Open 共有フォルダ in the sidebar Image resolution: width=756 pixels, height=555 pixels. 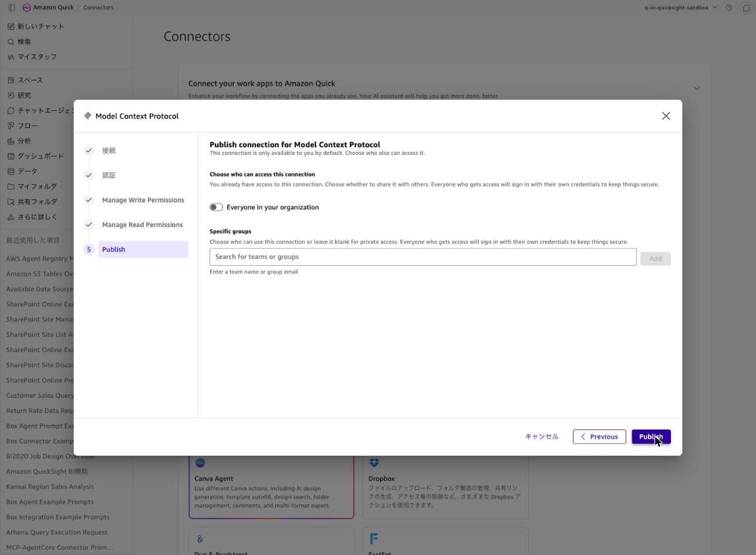[x=32, y=202]
